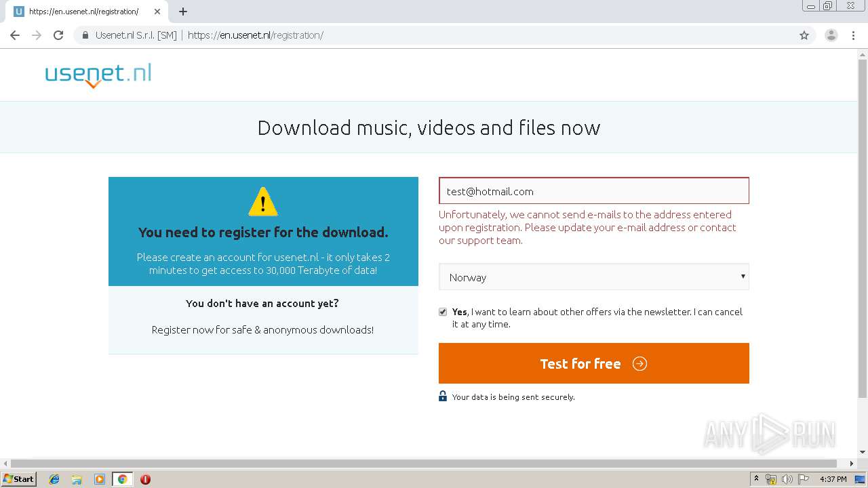Open the tray action center flag
The image size is (868, 488).
click(x=803, y=479)
